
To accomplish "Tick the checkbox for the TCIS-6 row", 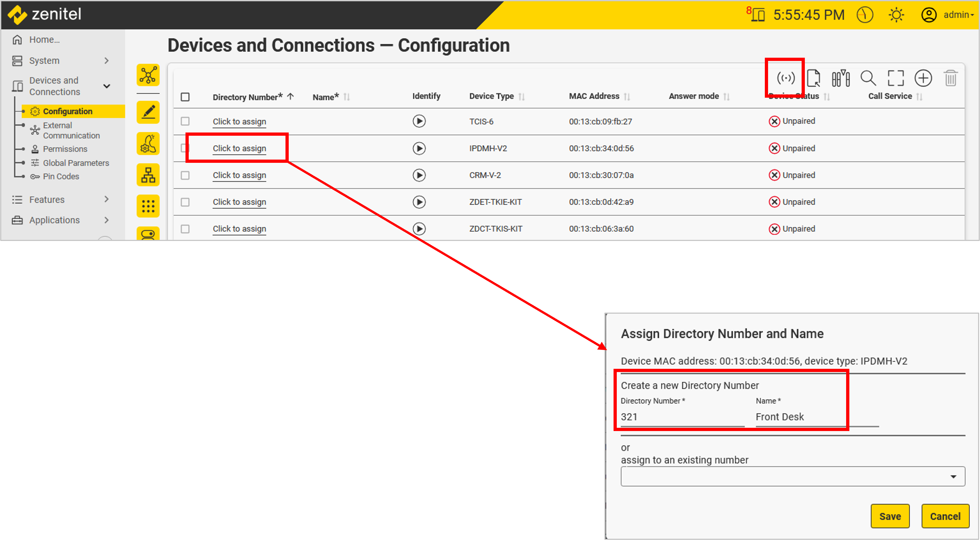I will [185, 121].
